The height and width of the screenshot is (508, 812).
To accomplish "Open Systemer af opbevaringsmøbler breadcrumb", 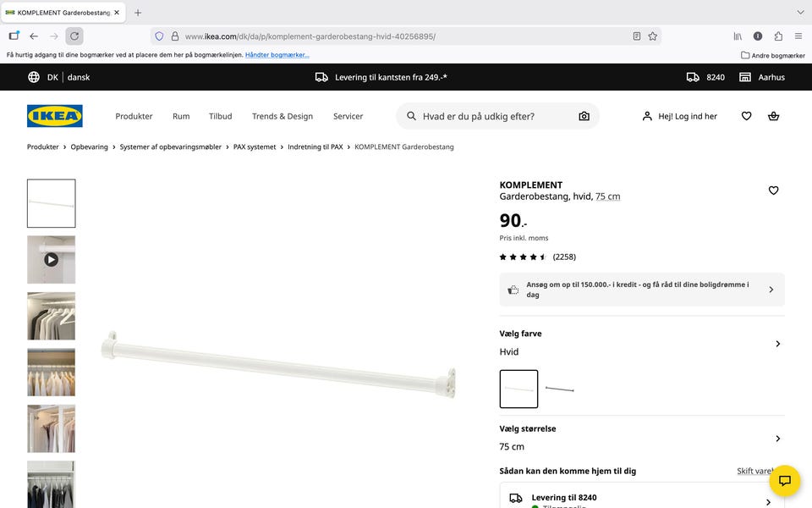I will click(170, 146).
